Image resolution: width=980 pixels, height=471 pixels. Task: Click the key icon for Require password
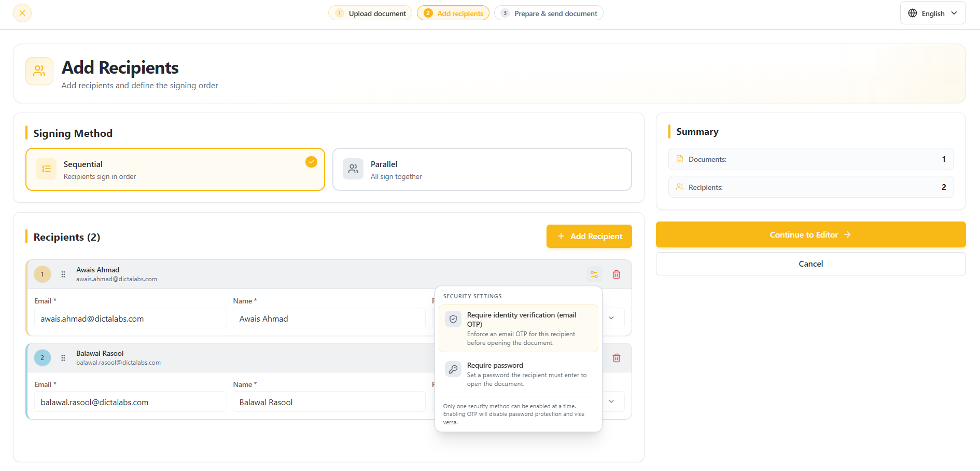[x=453, y=369]
